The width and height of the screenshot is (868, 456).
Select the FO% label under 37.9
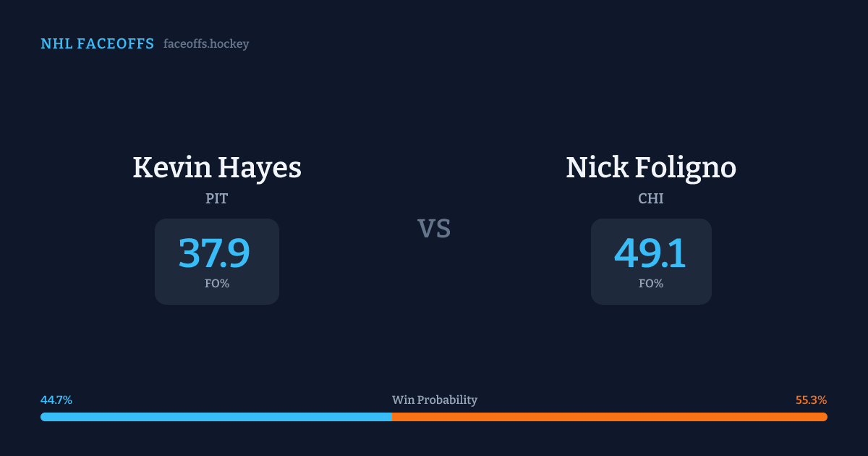click(217, 284)
